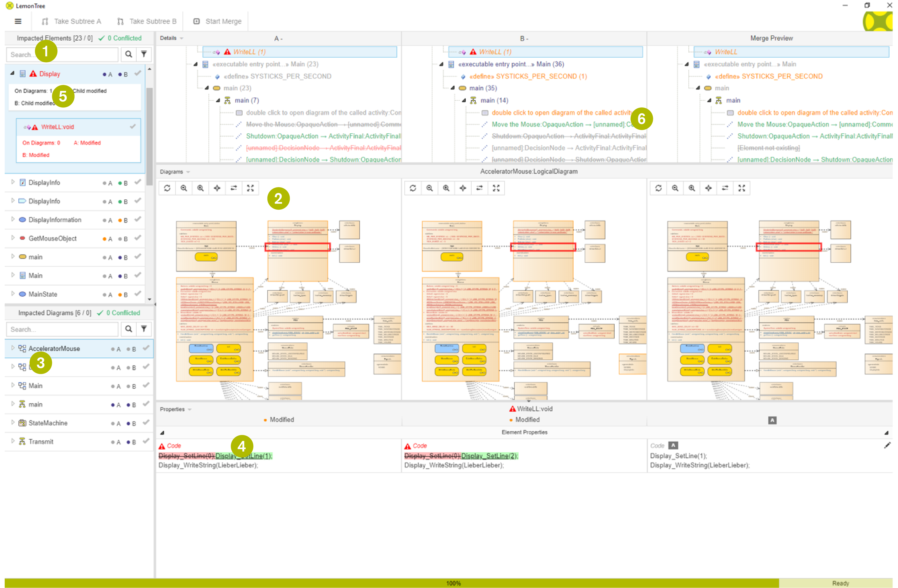
Task: Click search icon for Impacted Elements
Action: 128,54
